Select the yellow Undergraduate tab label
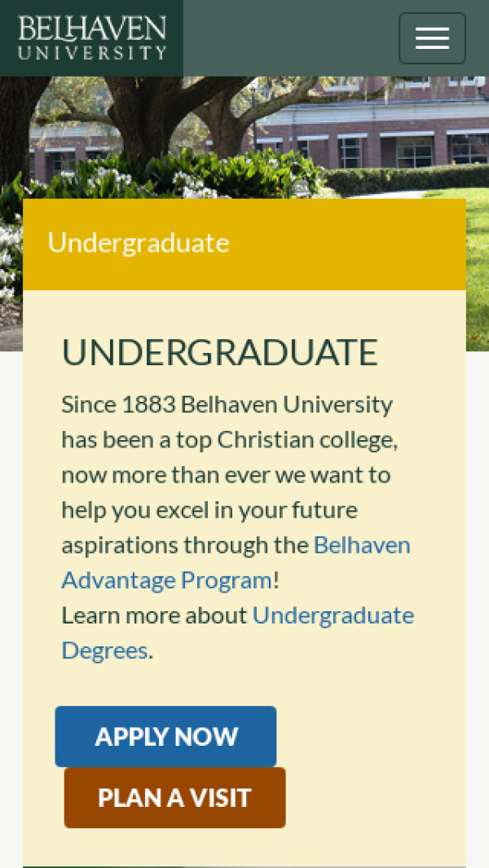 click(x=139, y=243)
